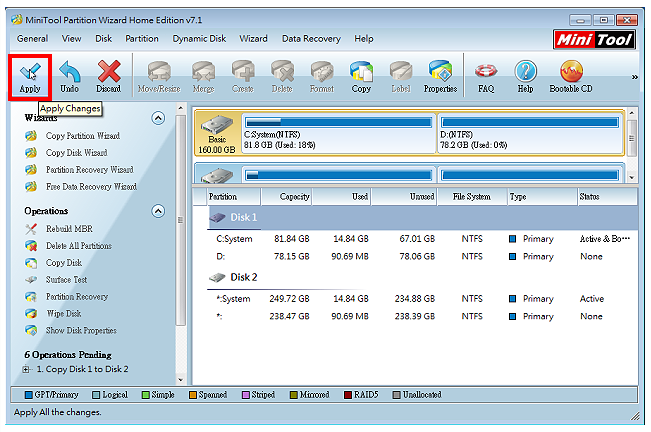This screenshot has width=651, height=432.
Task: Click the Merge partition tool
Action: point(203,77)
